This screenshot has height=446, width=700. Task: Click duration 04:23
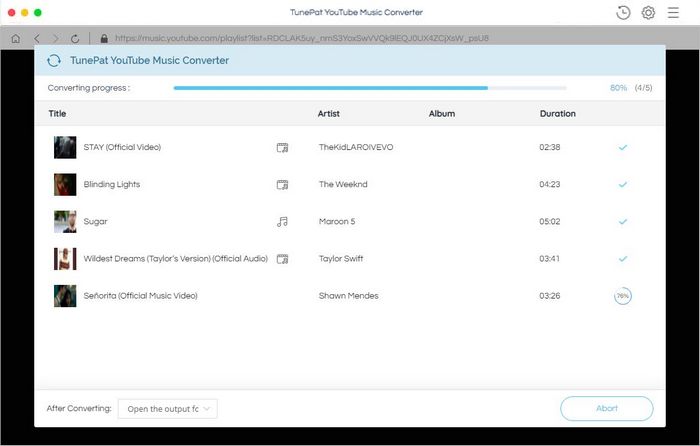pyautogui.click(x=550, y=184)
